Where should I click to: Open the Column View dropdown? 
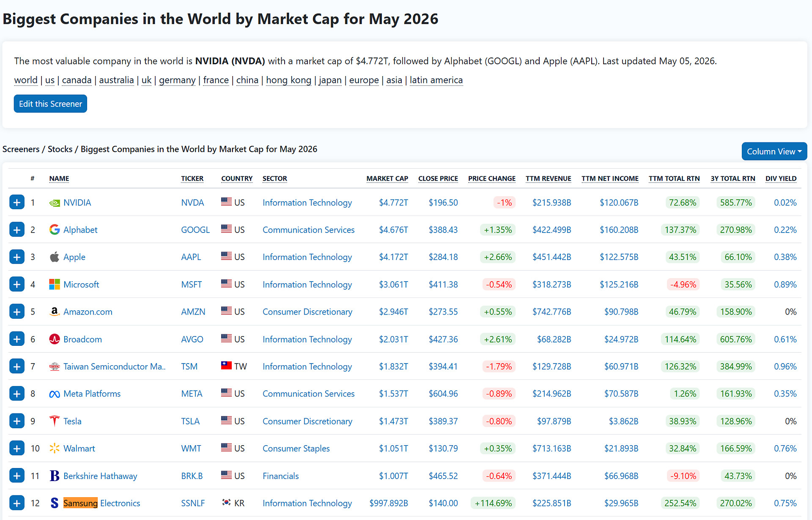pos(774,151)
